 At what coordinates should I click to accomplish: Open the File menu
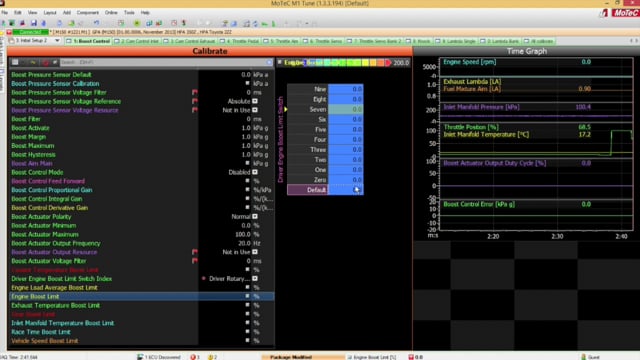click(4, 13)
